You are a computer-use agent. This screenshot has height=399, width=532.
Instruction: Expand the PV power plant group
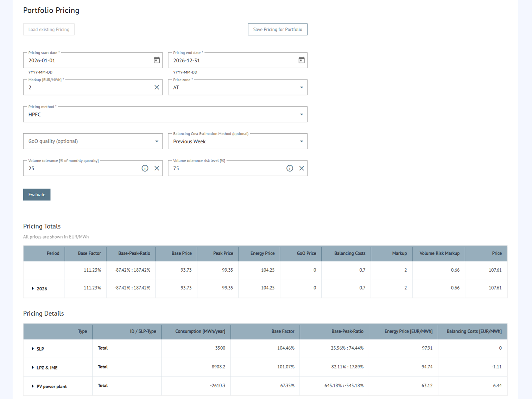(32, 386)
